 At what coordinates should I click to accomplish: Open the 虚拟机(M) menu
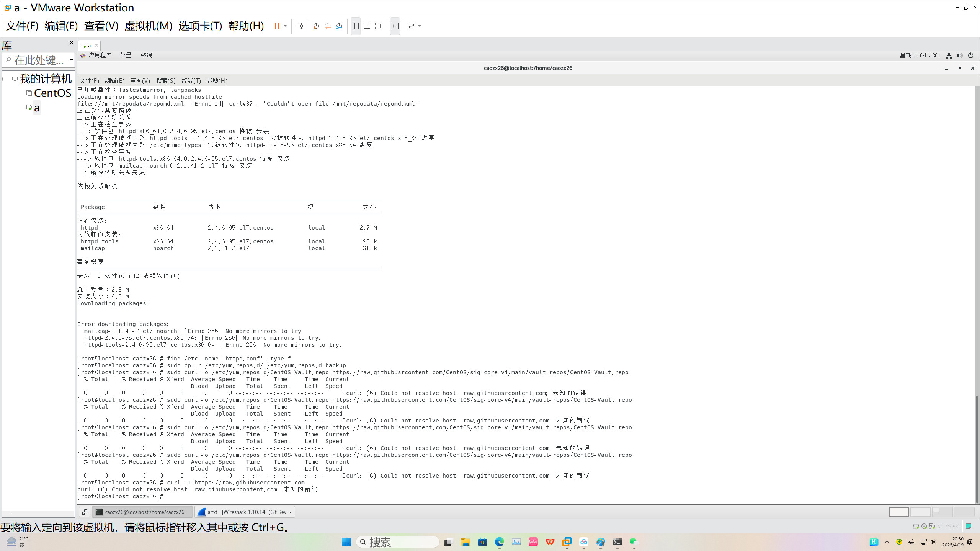click(x=148, y=26)
